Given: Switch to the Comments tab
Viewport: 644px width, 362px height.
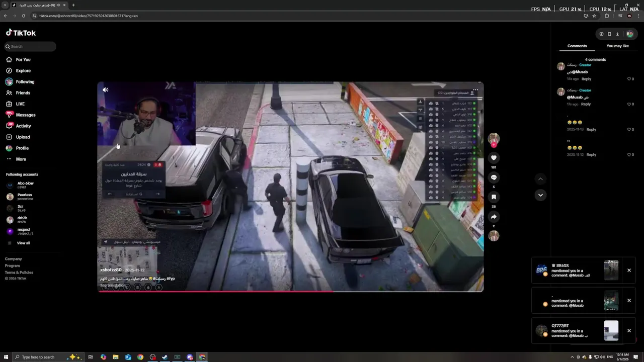Looking at the screenshot, I should pyautogui.click(x=577, y=46).
